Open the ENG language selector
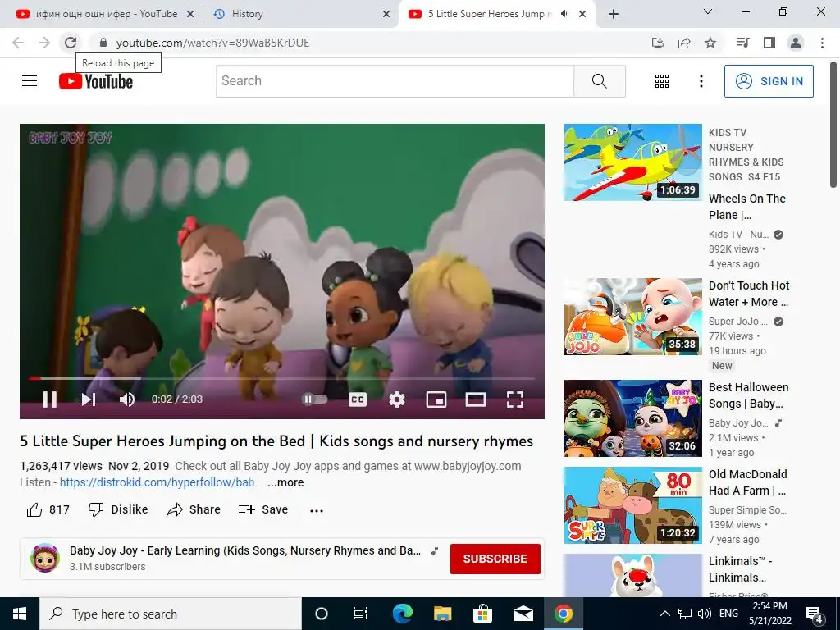 pyautogui.click(x=728, y=614)
